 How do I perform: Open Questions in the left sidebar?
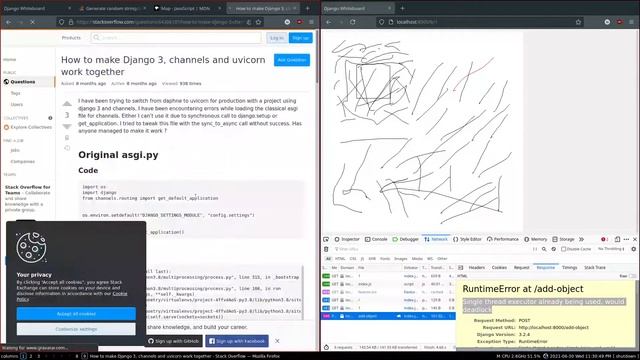coord(28,82)
